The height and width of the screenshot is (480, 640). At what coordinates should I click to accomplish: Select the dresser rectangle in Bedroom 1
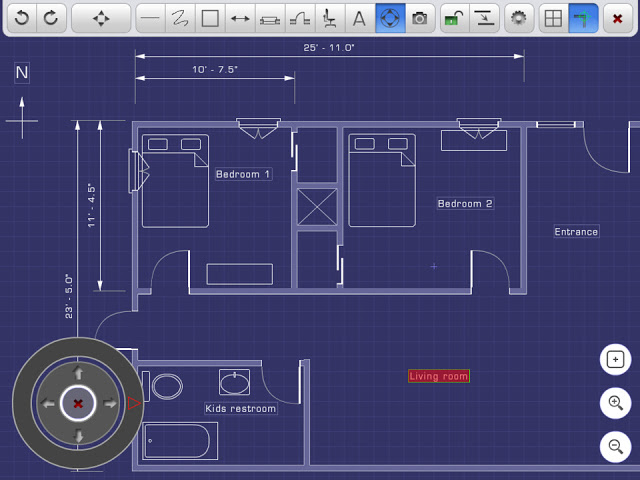pyautogui.click(x=240, y=274)
